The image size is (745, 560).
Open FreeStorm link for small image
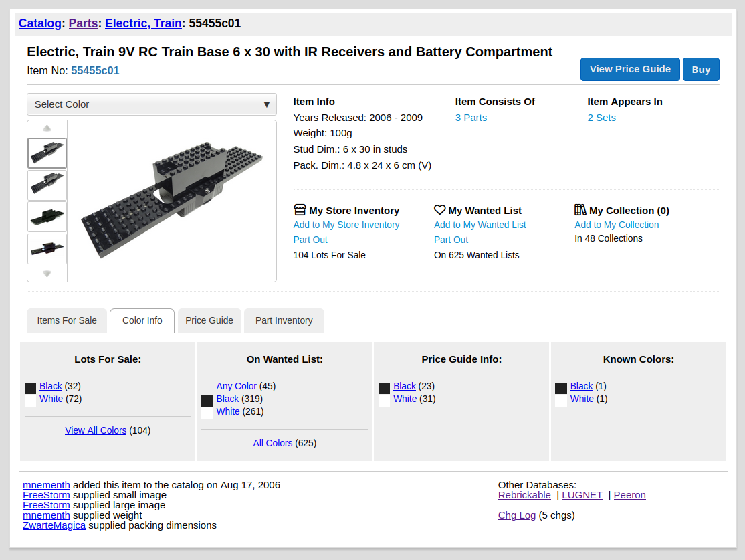46,495
